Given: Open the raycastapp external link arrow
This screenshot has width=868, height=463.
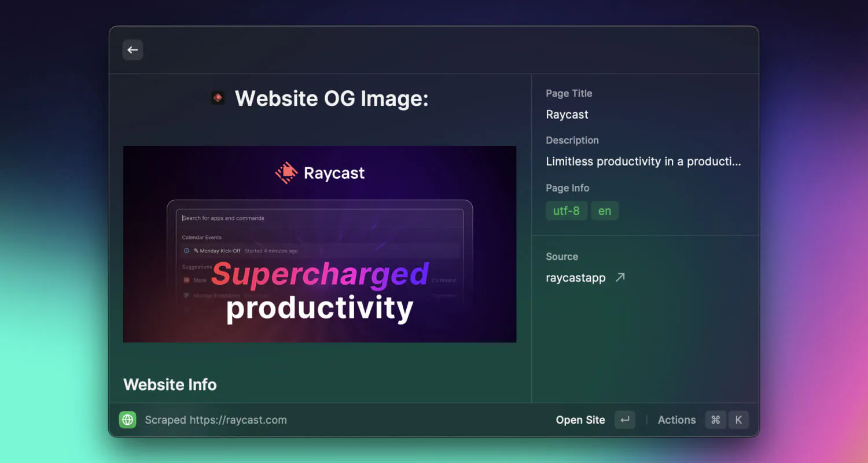Looking at the screenshot, I should (x=620, y=278).
